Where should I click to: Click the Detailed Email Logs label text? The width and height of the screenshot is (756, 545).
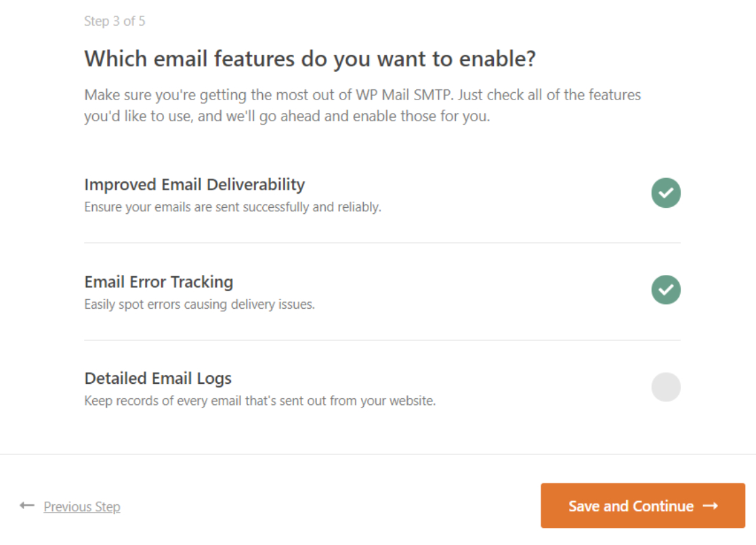coord(157,378)
